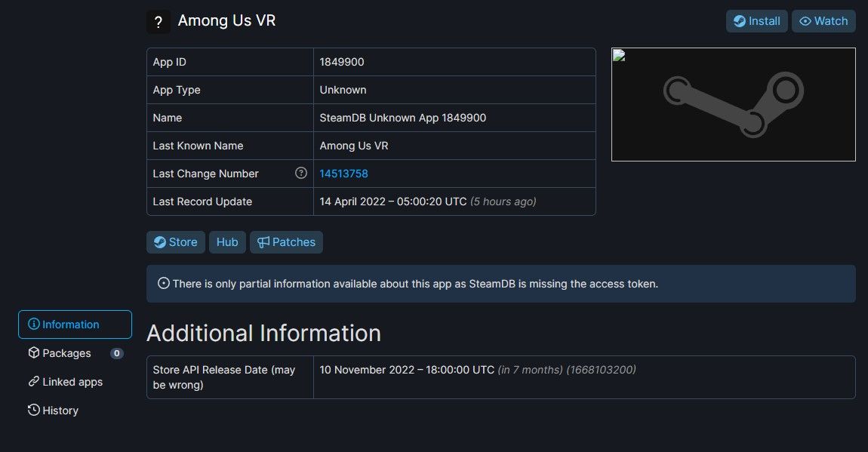The width and height of the screenshot is (868, 452).
Task: Open the Linked apps sidebar section
Action: pos(72,382)
